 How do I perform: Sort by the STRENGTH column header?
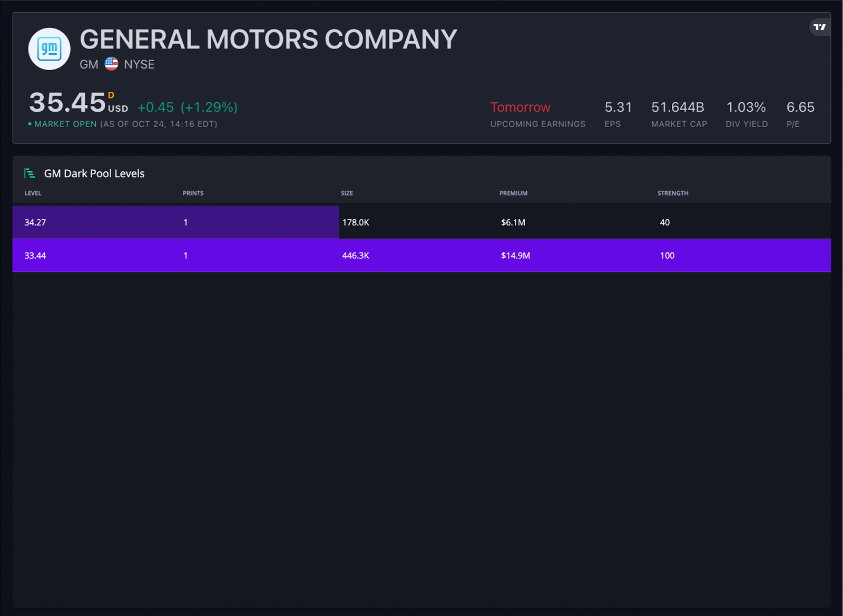pyautogui.click(x=673, y=193)
